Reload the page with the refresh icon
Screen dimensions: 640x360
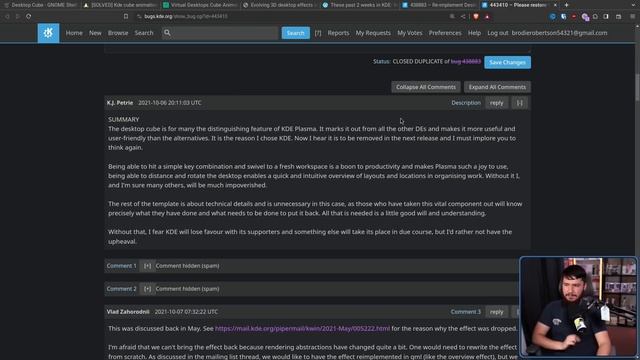(29, 16)
